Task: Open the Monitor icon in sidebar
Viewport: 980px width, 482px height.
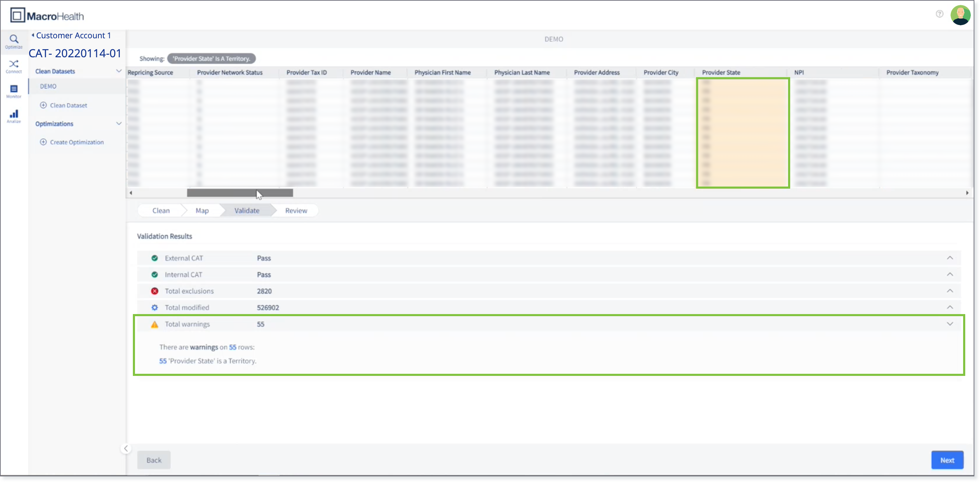Action: [x=14, y=91]
